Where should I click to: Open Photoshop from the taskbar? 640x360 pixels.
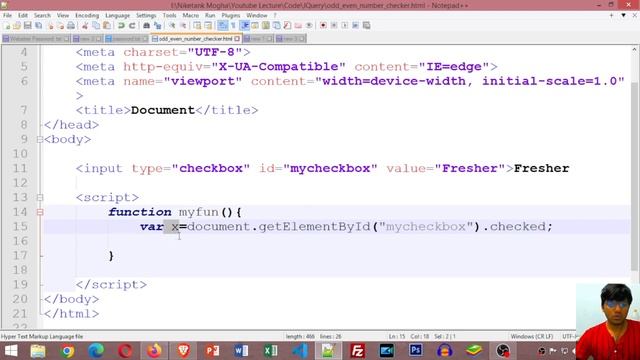click(416, 351)
